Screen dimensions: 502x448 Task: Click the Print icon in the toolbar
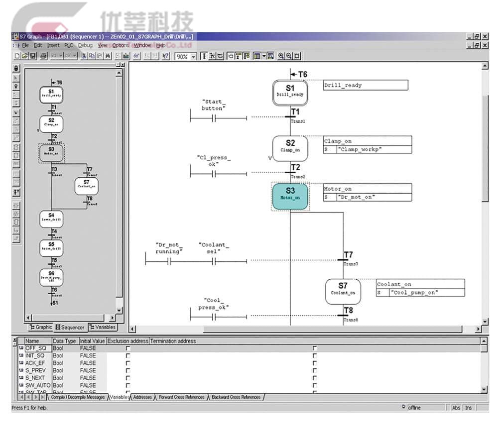(x=43, y=56)
